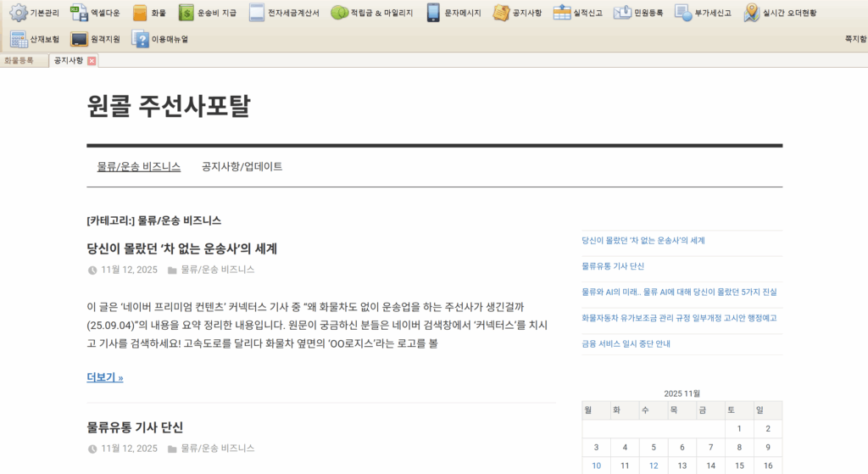Switch to the 화물등록 tab
This screenshot has height=474, width=868.
[x=19, y=61]
